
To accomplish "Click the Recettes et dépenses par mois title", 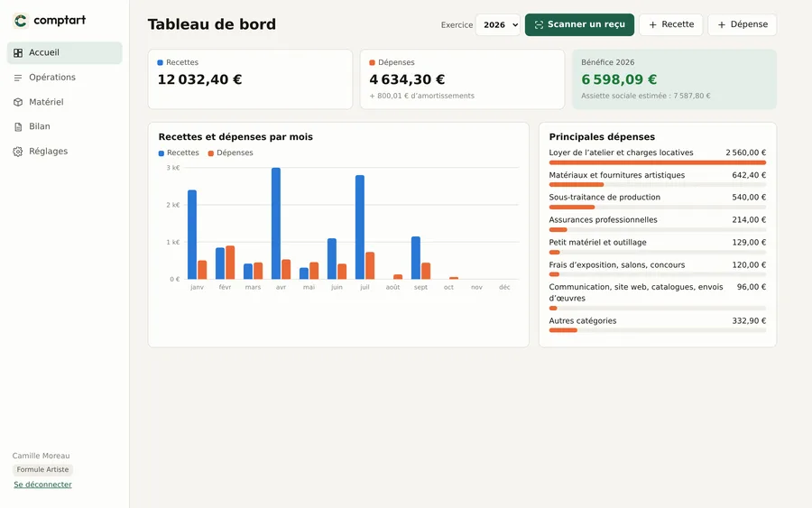I will coord(235,137).
